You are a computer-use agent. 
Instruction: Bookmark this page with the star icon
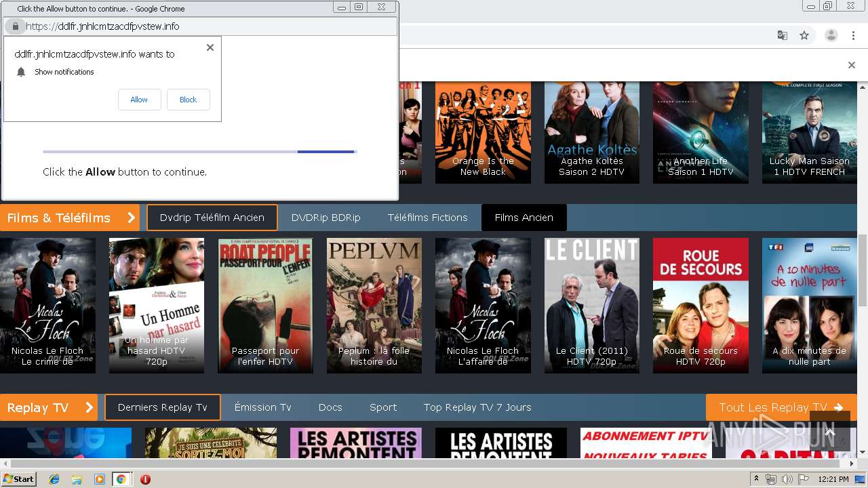point(804,35)
